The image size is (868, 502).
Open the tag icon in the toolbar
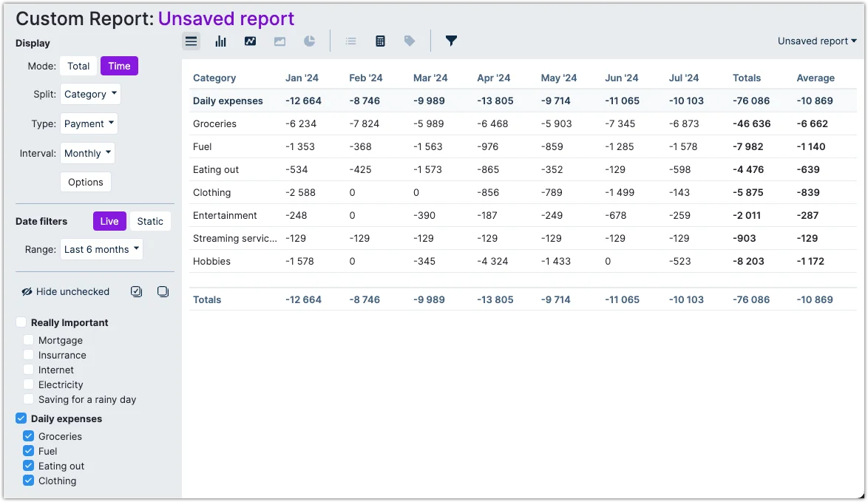click(x=410, y=41)
